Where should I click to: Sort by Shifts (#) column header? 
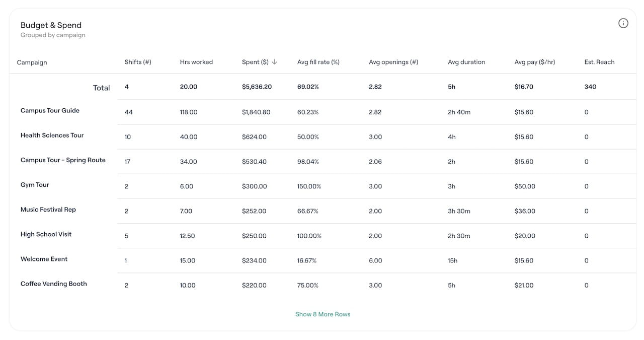pos(138,62)
